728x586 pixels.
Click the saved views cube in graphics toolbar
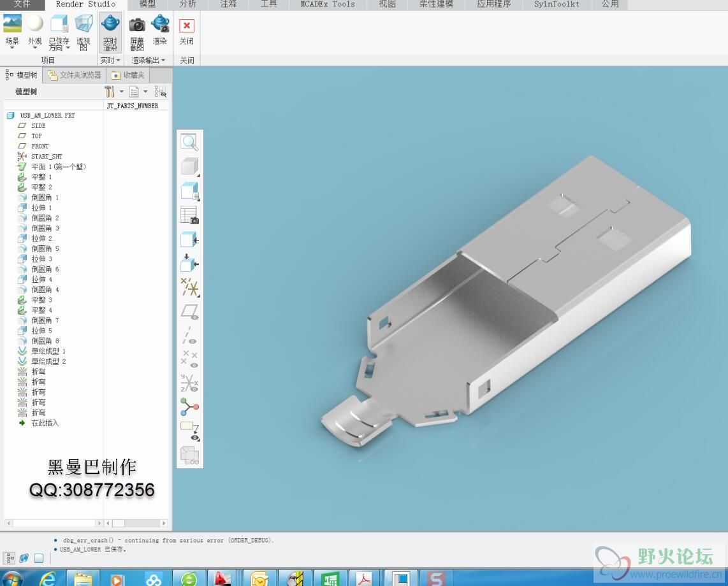click(189, 191)
